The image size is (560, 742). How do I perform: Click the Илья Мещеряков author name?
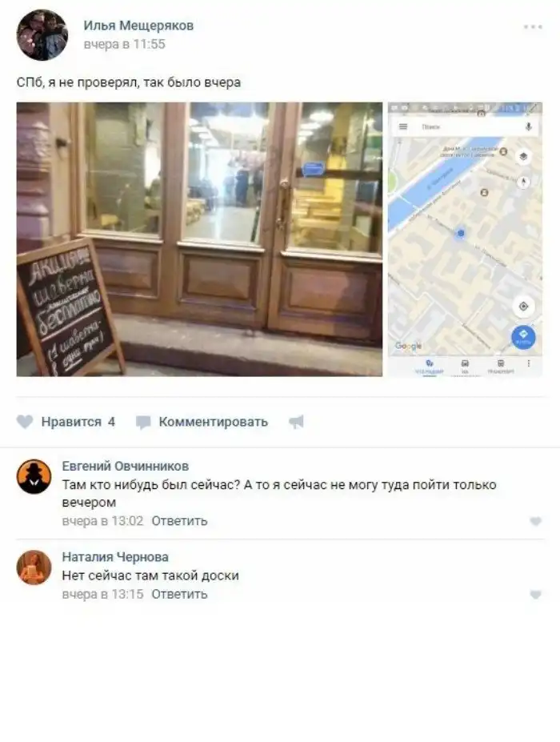coord(138,26)
